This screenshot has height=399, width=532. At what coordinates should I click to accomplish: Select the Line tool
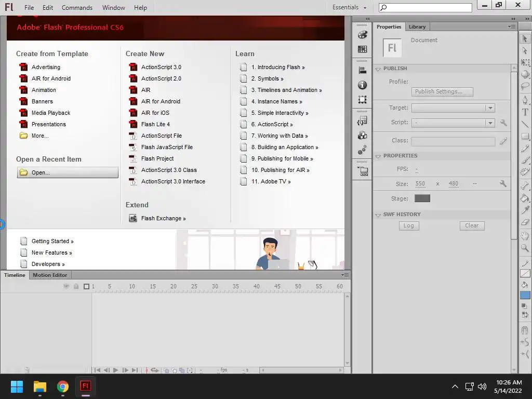525,124
